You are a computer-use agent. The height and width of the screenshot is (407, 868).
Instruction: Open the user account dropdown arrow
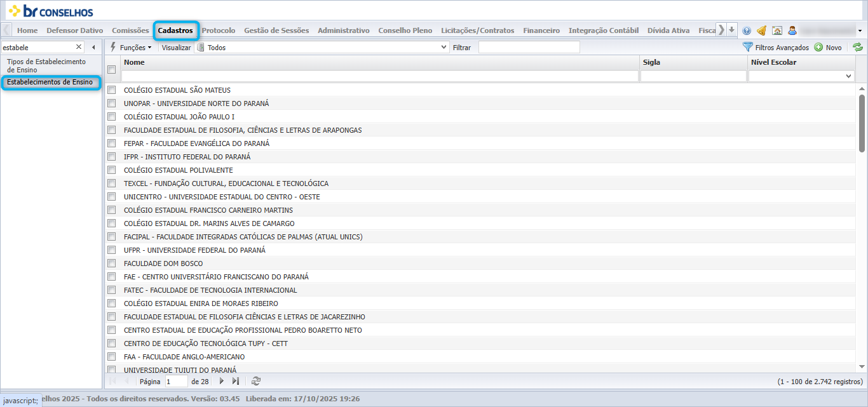[860, 30]
